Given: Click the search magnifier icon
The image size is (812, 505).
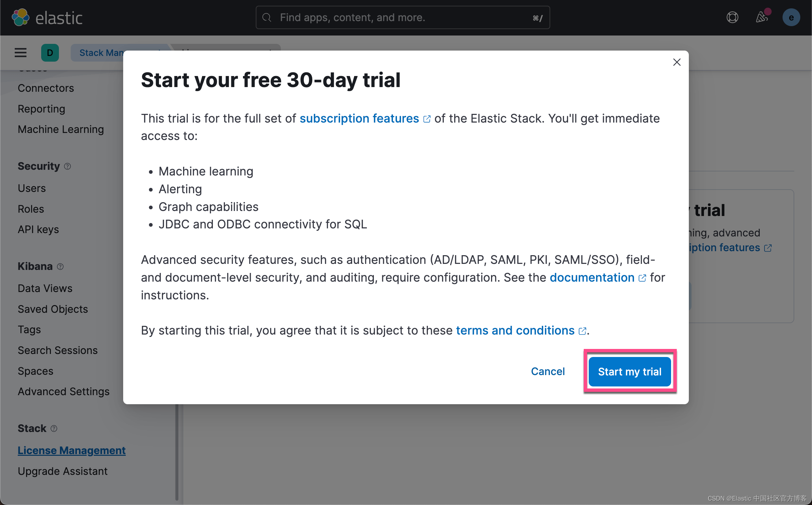Looking at the screenshot, I should pos(267,17).
